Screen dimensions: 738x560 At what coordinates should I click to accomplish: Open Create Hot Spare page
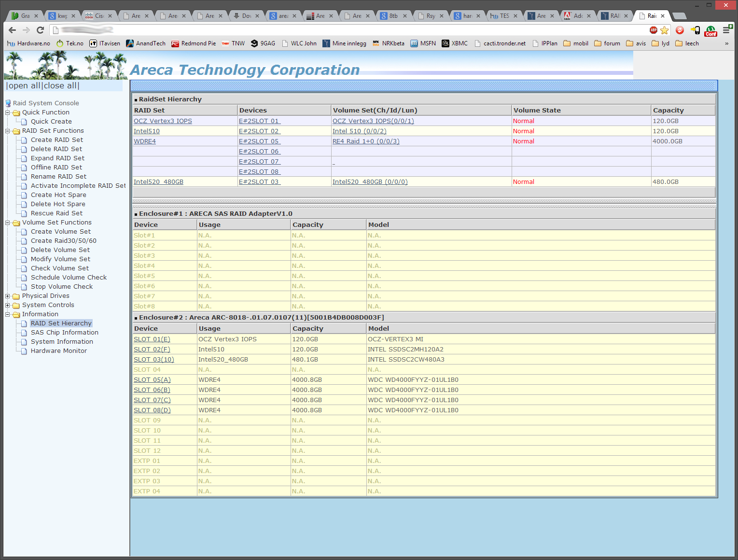click(x=58, y=195)
